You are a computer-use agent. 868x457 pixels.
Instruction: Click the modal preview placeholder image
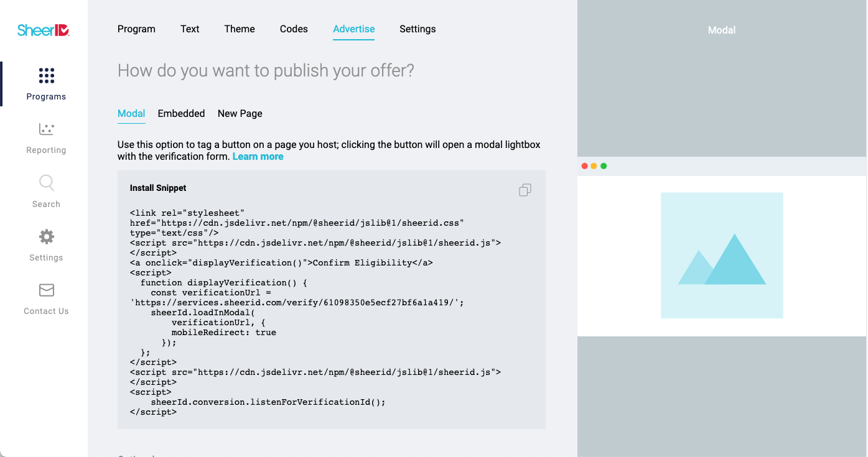click(722, 256)
